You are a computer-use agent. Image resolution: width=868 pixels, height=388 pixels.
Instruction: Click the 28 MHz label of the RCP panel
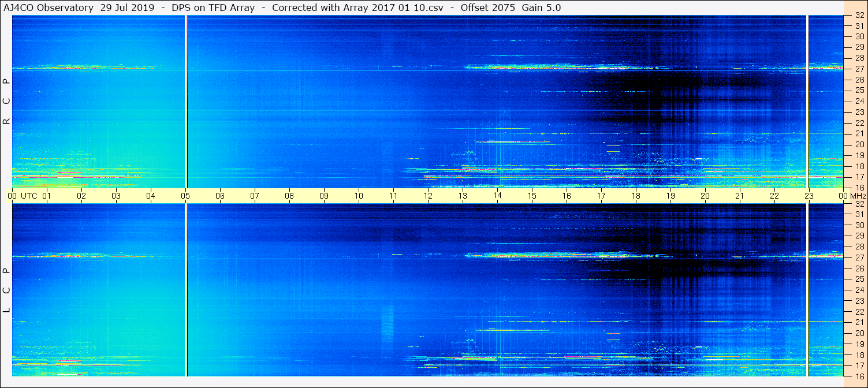click(x=859, y=58)
